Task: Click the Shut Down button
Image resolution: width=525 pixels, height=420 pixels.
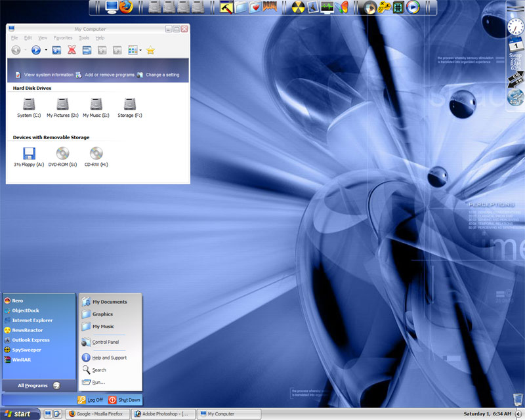Action: 125,400
